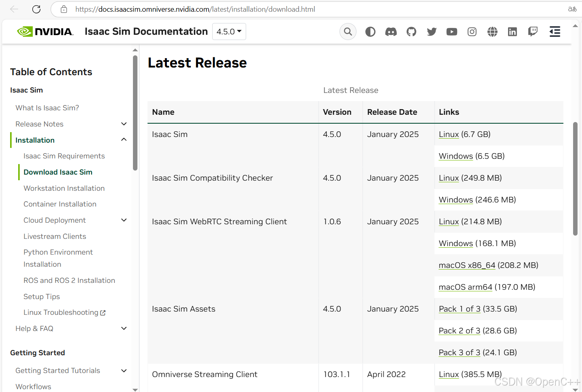Download WebRTC Streaming Client Linux (214.8 MB)
The image size is (582, 392).
[x=449, y=221]
